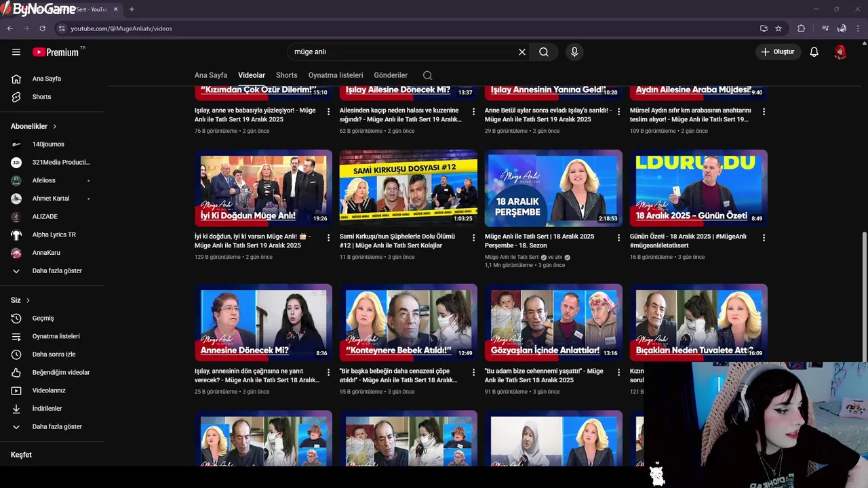This screenshot has height=488, width=868.
Task: Open the hamburger guide menu
Action: pos(16,52)
